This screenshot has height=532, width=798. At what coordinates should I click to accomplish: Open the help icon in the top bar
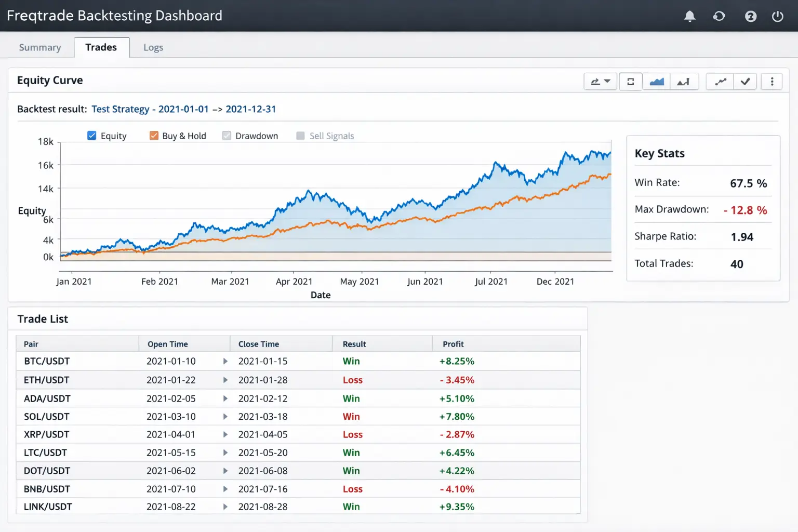pos(750,16)
